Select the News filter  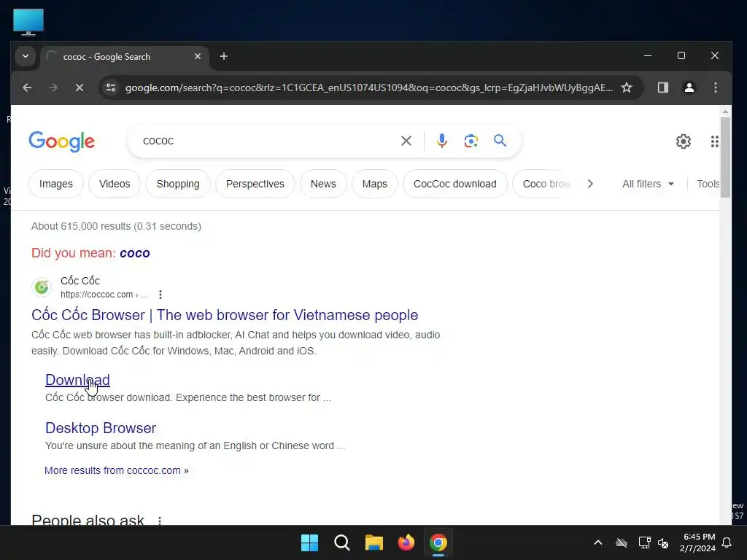coord(323,184)
